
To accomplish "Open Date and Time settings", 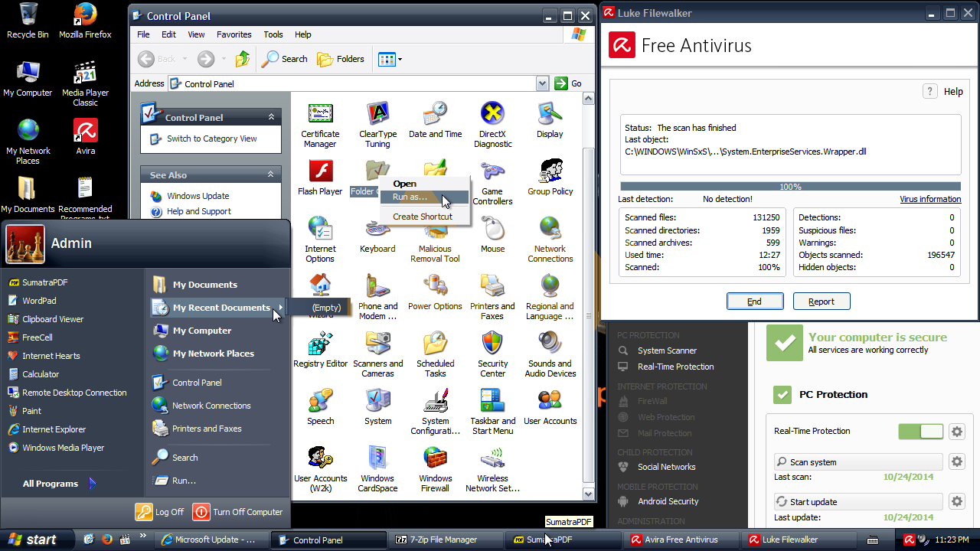I will pos(435,121).
